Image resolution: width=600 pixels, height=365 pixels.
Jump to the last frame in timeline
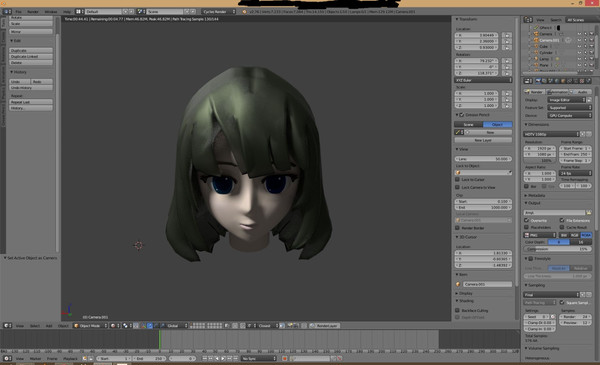pyautogui.click(x=235, y=358)
